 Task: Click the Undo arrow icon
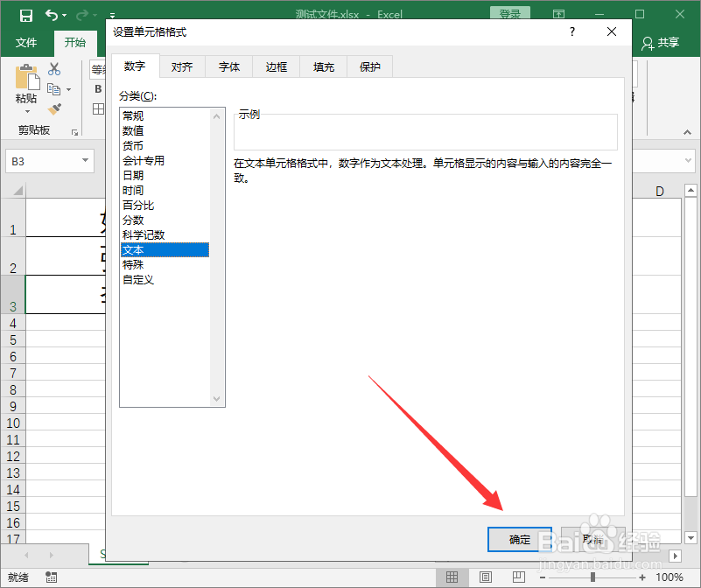coord(51,15)
